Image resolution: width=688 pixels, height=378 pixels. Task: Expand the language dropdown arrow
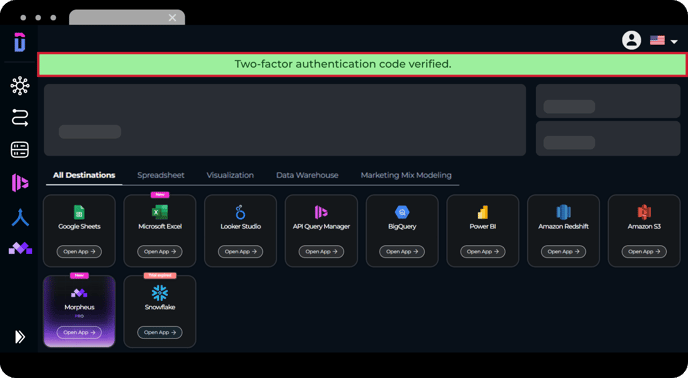[674, 42]
